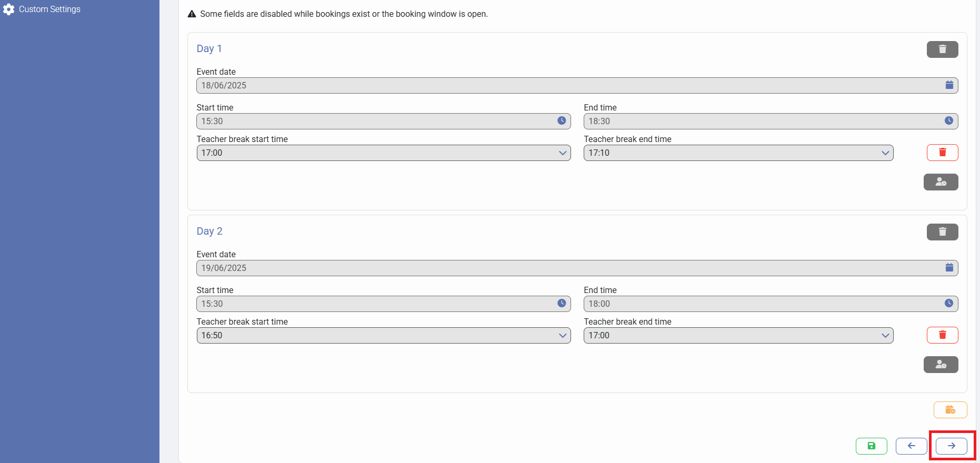The width and height of the screenshot is (980, 463).
Task: Open Custom Settings in the sidebar
Action: click(49, 9)
